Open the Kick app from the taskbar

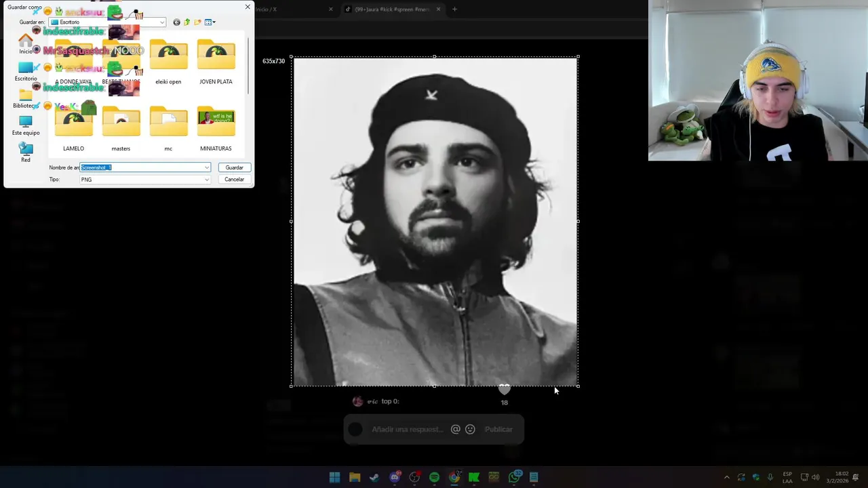[x=474, y=477]
